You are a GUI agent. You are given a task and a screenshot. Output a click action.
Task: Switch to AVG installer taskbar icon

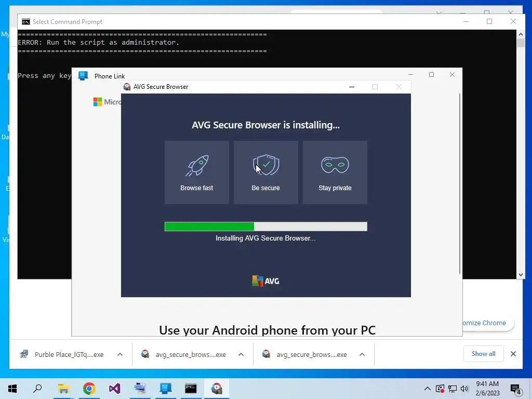pos(217,389)
